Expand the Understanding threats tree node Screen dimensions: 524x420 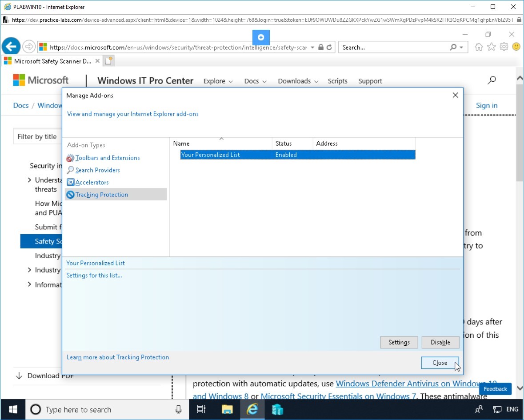29,180
